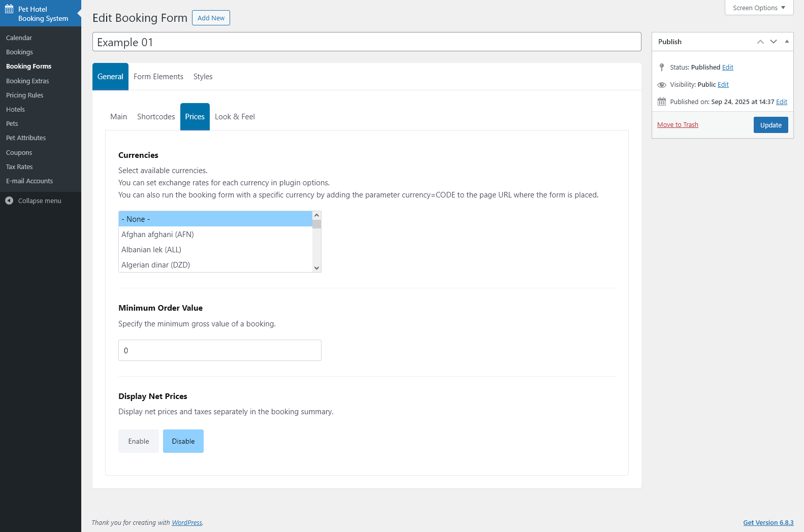Toggle the Publish panel collapse triangle
The height and width of the screenshot is (532, 804).
pos(787,42)
